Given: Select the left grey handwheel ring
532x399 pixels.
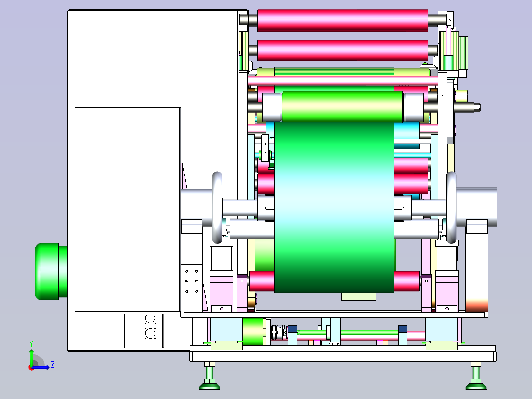Looking at the screenshot, I should 217,208.
